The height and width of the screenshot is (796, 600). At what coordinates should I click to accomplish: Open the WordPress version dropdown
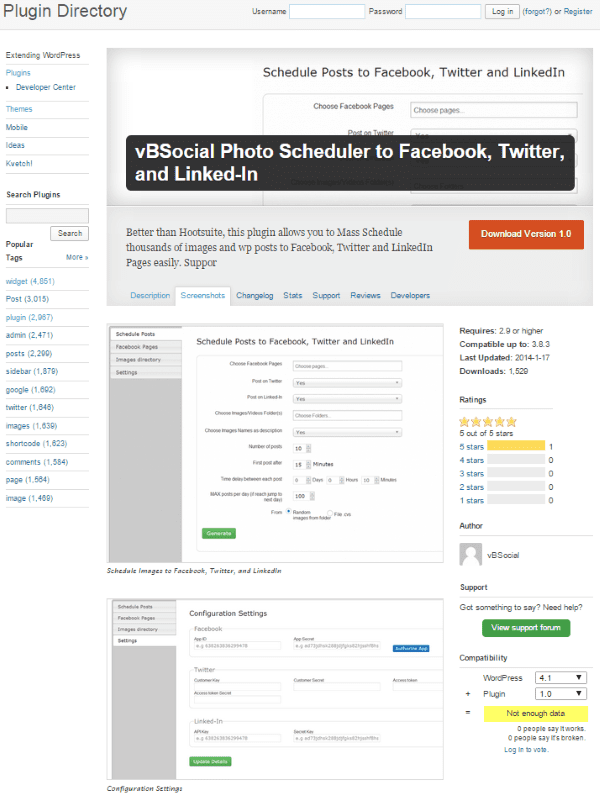coord(560,677)
